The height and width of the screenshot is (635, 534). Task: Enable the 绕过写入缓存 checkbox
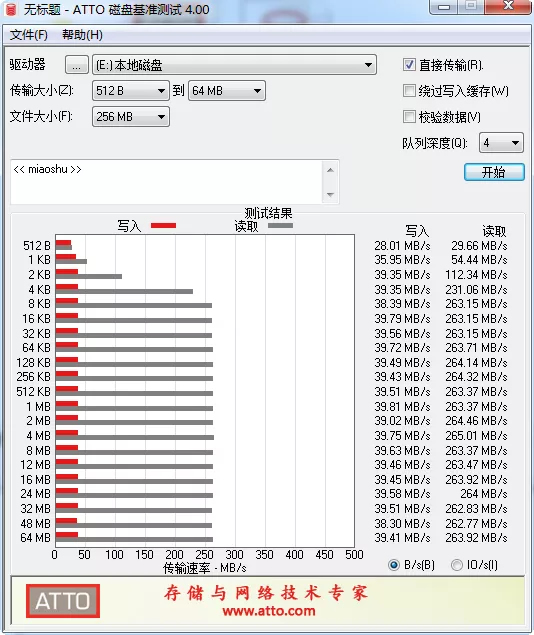click(409, 90)
